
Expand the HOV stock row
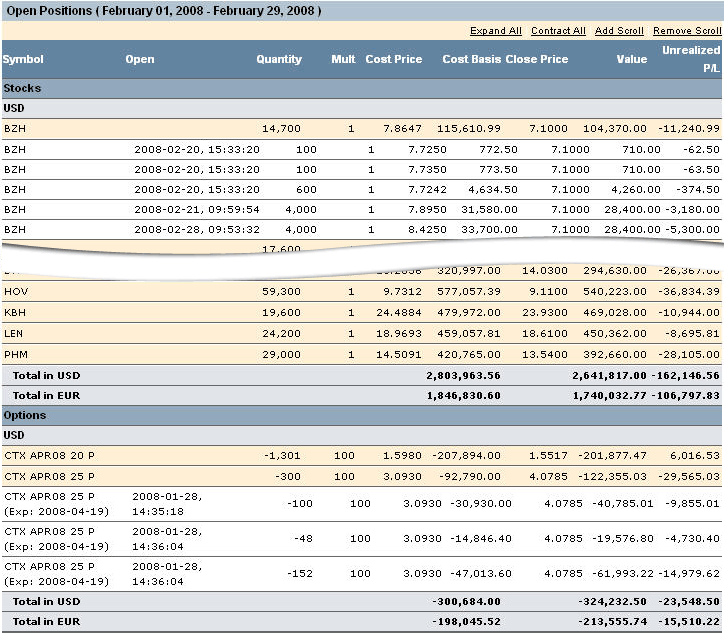[362, 292]
